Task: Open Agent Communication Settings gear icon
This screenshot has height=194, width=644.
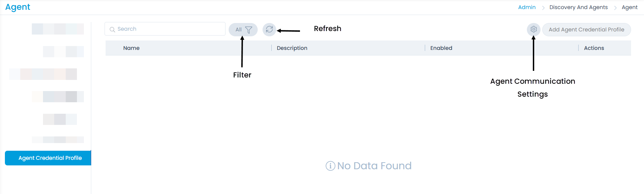Action: tap(534, 29)
